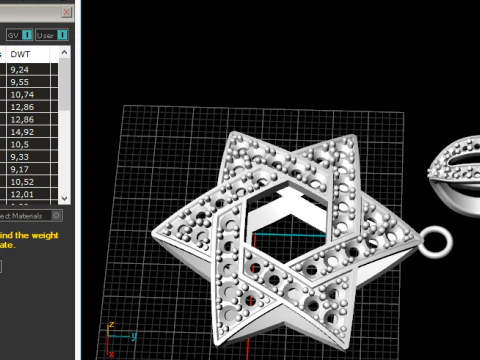Click the DWT column header
Image resolution: width=480 pixels, height=360 pixels.
point(28,54)
